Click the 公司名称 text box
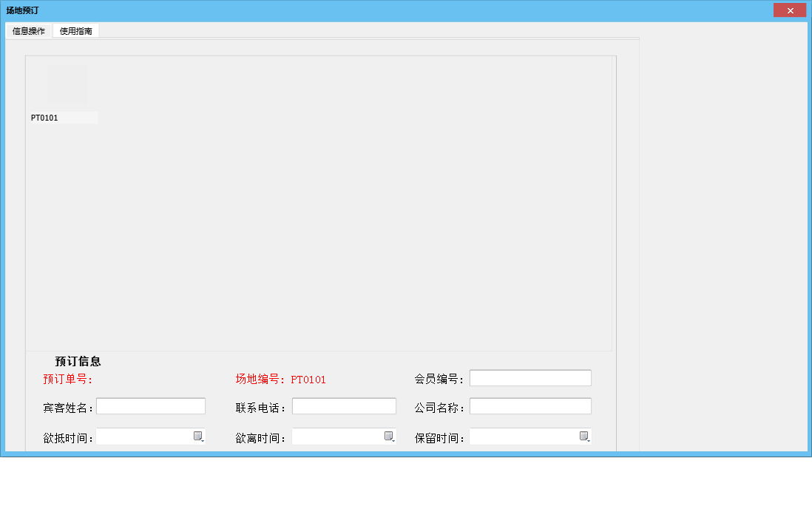The width and height of the screenshot is (812, 512). tap(530, 406)
